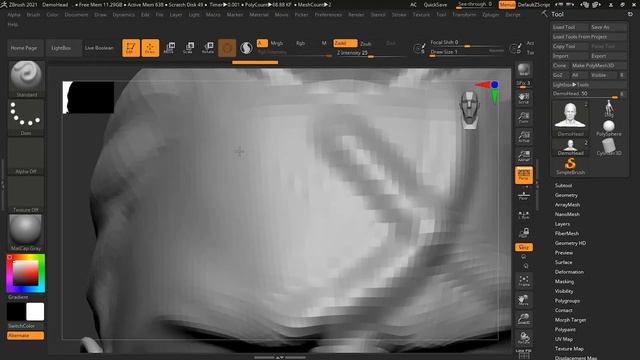Open the Brush menu

33,14
